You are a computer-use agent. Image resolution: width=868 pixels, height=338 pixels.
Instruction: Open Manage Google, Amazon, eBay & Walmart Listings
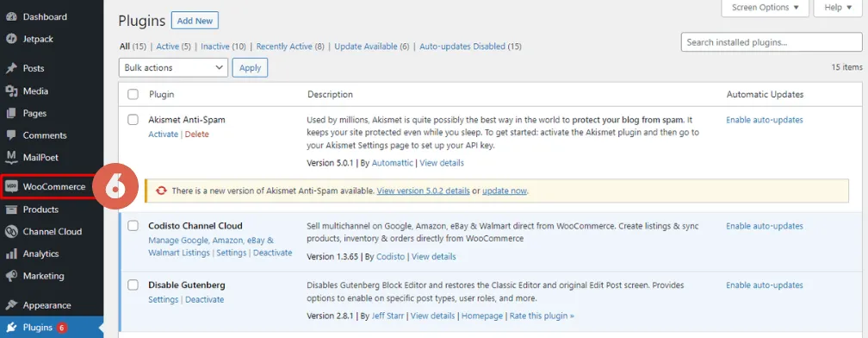(x=211, y=247)
